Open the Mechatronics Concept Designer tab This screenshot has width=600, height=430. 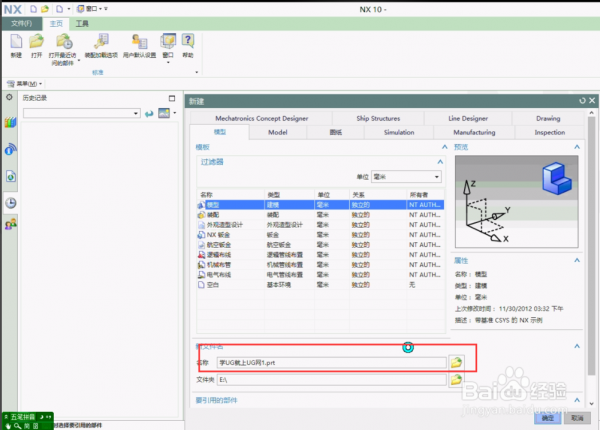point(261,119)
